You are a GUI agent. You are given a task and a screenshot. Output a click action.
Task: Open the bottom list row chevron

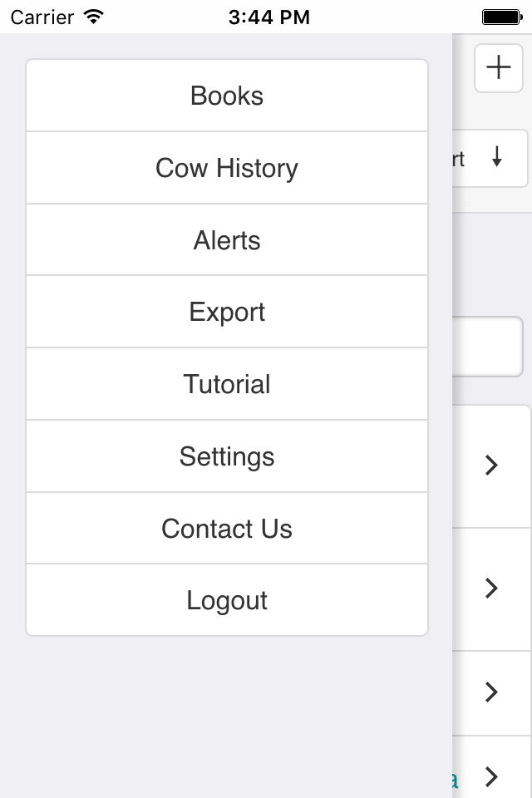pyautogui.click(x=491, y=777)
